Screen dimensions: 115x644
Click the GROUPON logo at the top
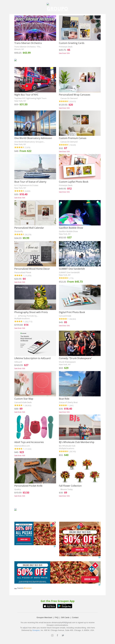tap(57, 8)
